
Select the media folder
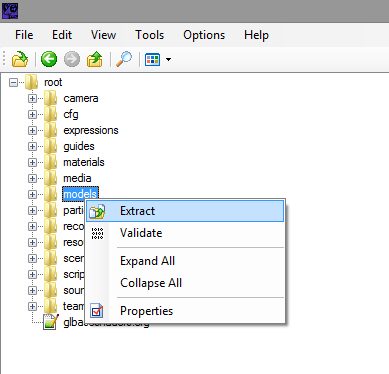click(77, 178)
